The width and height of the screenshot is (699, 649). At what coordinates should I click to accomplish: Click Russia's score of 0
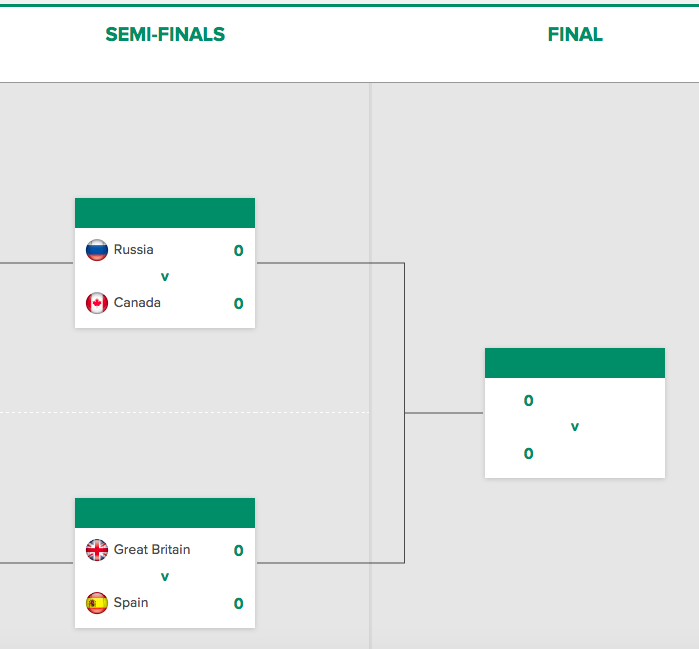click(x=238, y=251)
